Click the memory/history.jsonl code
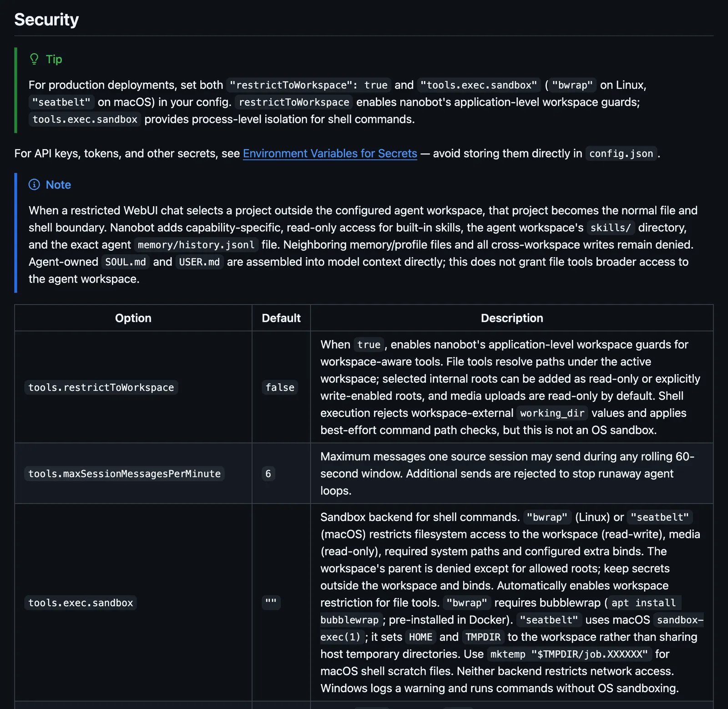The image size is (728, 709). pyautogui.click(x=196, y=245)
